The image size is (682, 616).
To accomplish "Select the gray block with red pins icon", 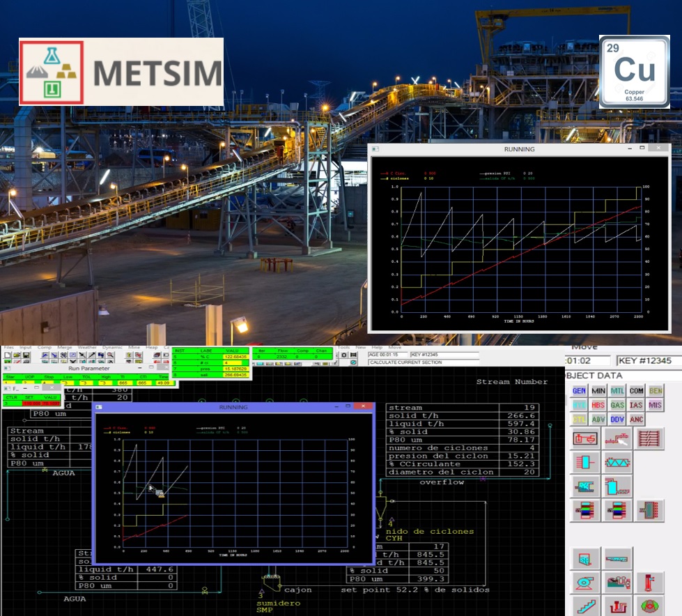I will [649, 510].
